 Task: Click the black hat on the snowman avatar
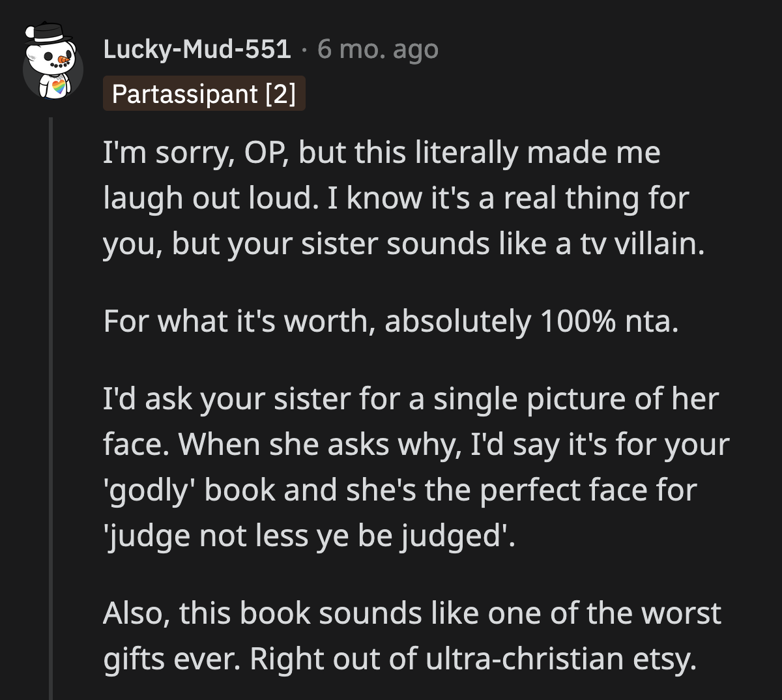click(49, 35)
